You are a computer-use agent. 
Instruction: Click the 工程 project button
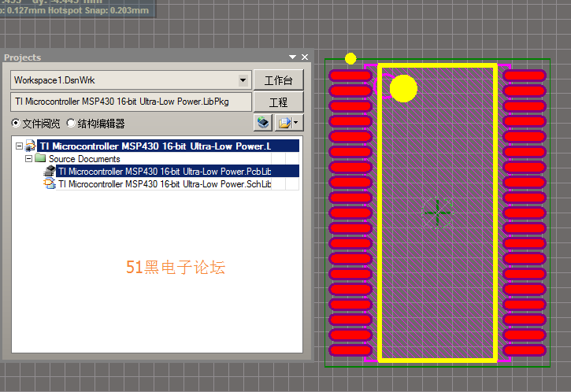(279, 102)
